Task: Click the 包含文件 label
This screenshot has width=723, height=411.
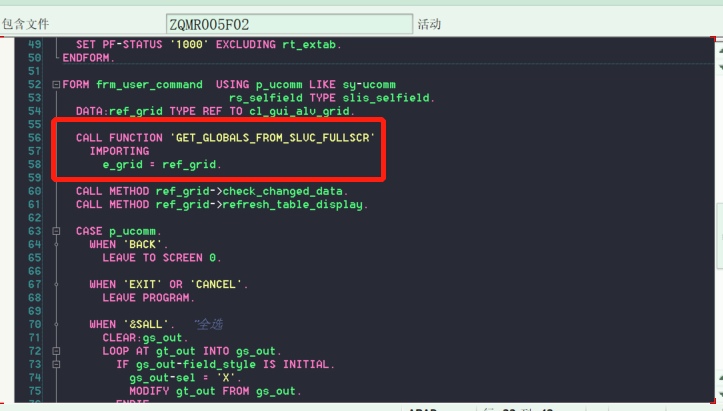Action: pyautogui.click(x=25, y=24)
